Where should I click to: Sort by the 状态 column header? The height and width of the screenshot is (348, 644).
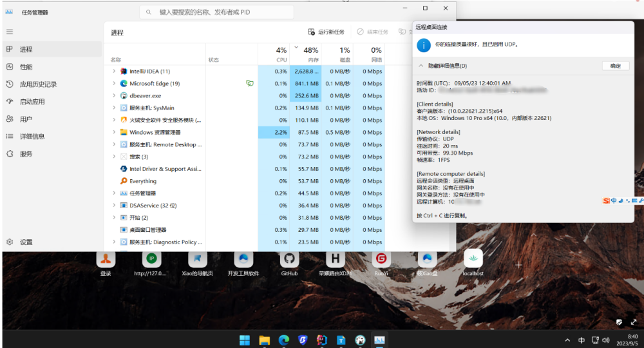[x=214, y=60]
